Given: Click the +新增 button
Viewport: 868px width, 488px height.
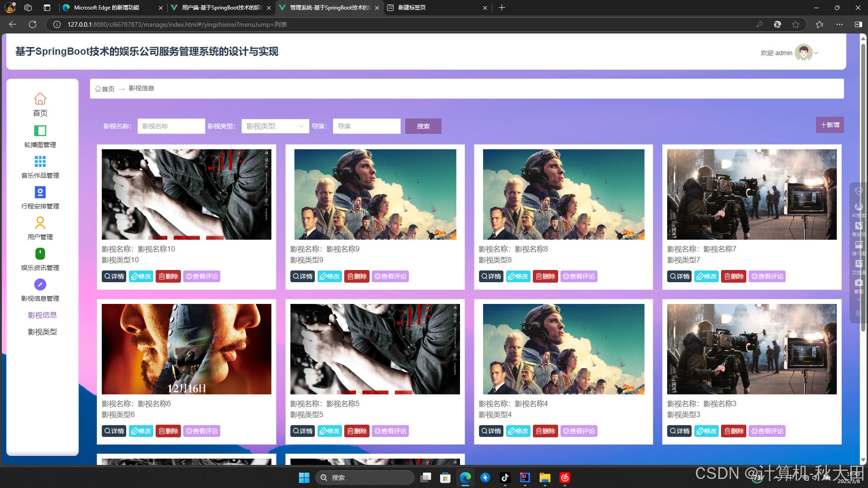Looking at the screenshot, I should (x=830, y=125).
